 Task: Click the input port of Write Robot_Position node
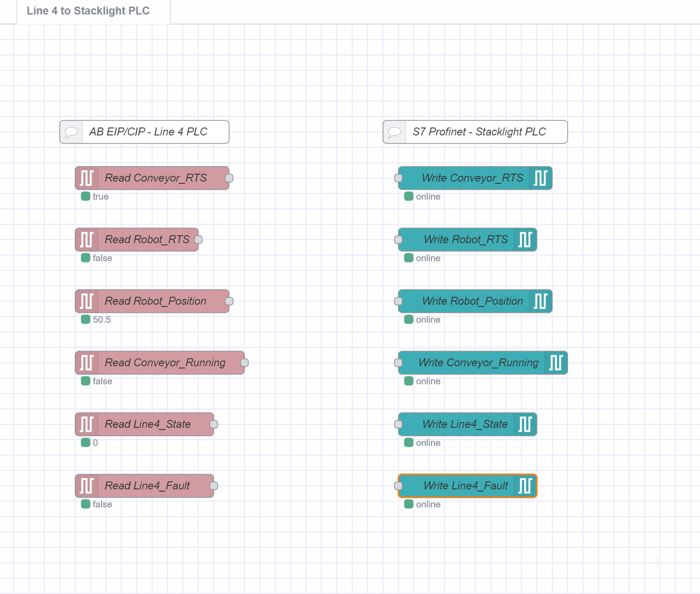point(398,301)
